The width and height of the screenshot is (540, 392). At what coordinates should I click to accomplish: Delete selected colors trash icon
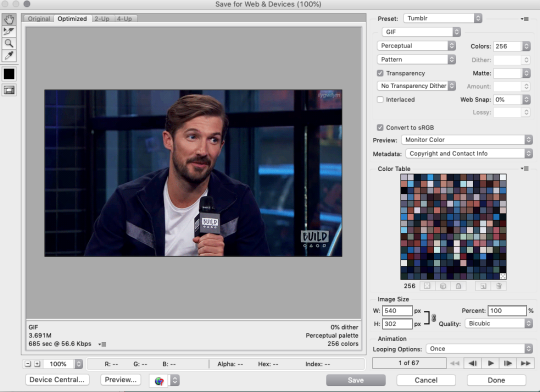[499, 286]
